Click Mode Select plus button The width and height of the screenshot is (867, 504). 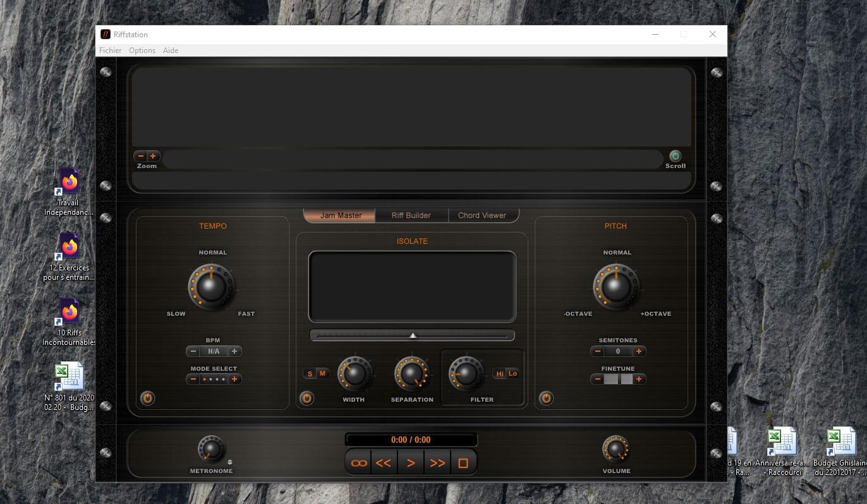coord(234,379)
